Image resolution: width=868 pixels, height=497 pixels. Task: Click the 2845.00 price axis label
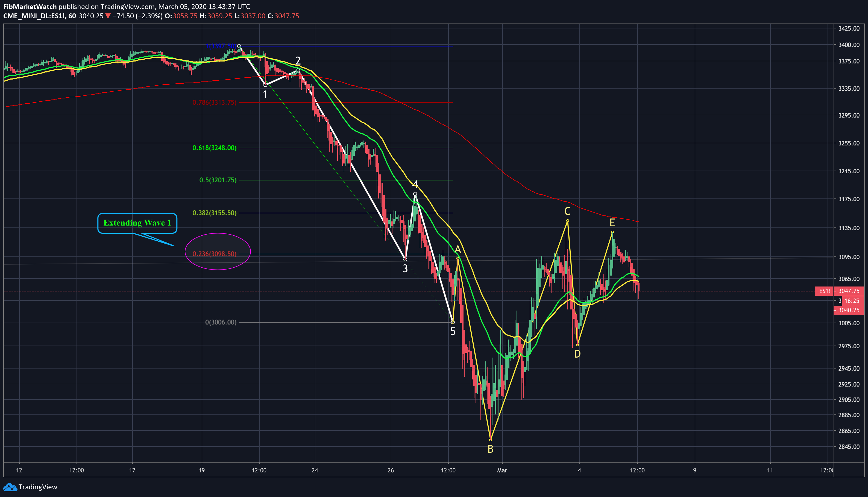click(849, 446)
